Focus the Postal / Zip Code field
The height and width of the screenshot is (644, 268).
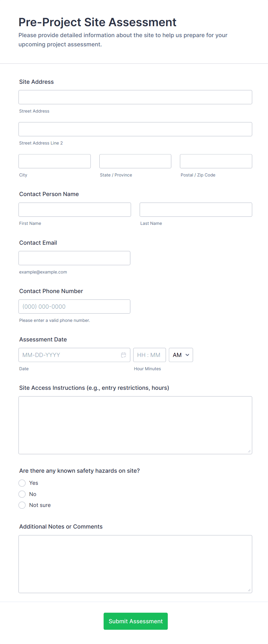(216, 161)
